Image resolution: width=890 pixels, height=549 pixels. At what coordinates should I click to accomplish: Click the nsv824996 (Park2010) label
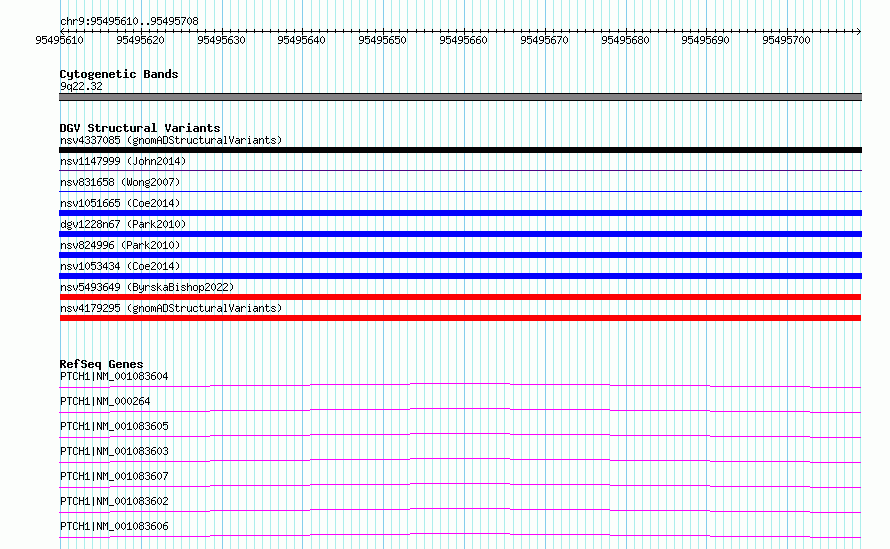click(120, 245)
